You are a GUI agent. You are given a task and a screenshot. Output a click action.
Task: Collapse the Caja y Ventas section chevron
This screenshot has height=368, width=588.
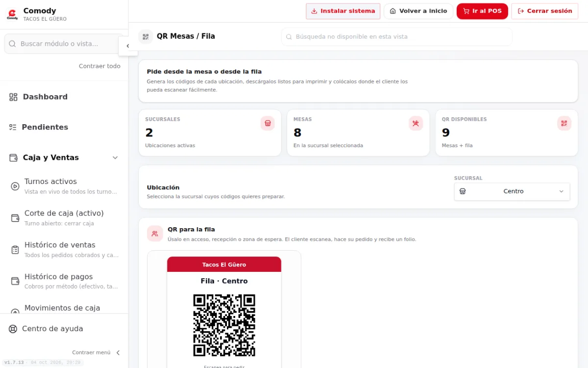(115, 158)
